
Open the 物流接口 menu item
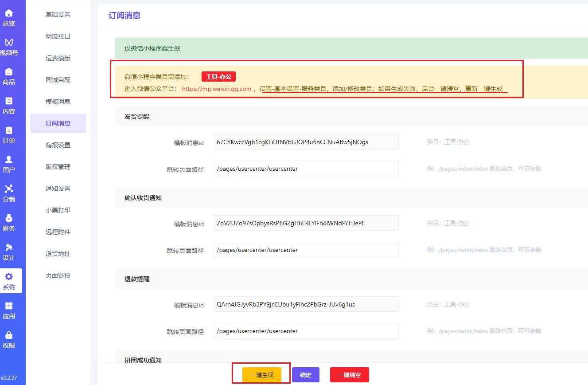(x=58, y=36)
